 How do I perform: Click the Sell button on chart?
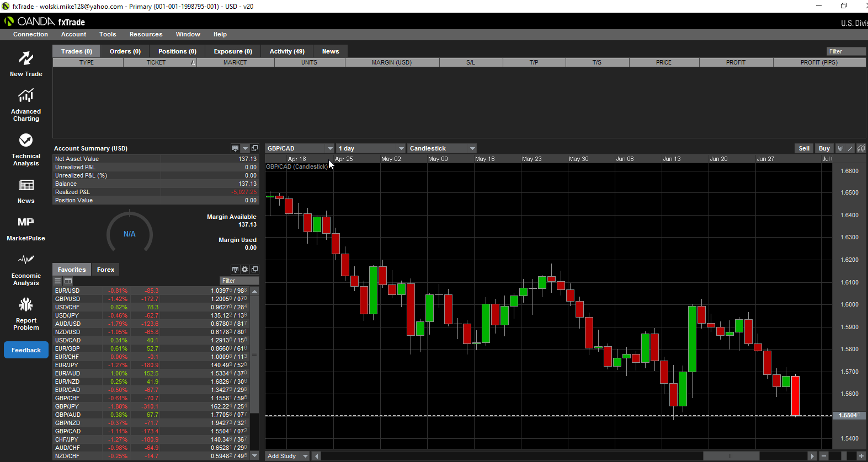[x=804, y=148]
